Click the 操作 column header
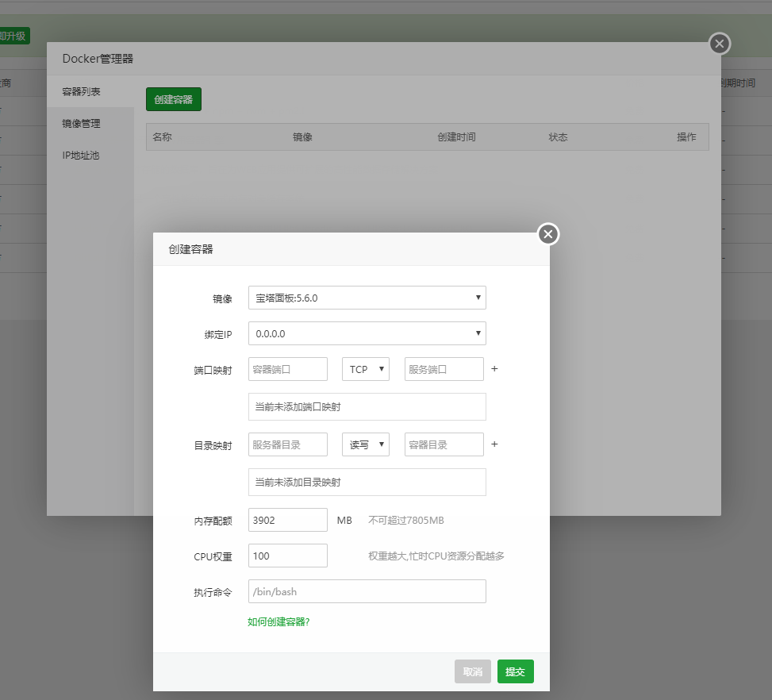 pos(686,137)
